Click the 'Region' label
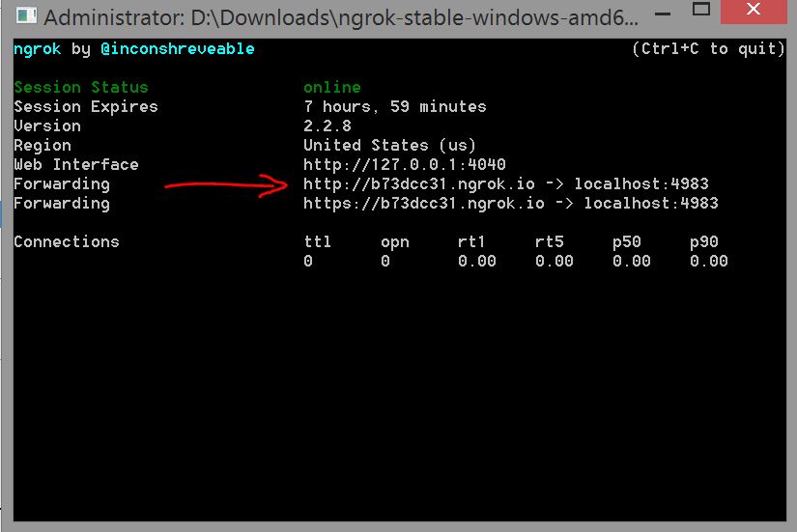The width and height of the screenshot is (797, 532). pyautogui.click(x=43, y=146)
